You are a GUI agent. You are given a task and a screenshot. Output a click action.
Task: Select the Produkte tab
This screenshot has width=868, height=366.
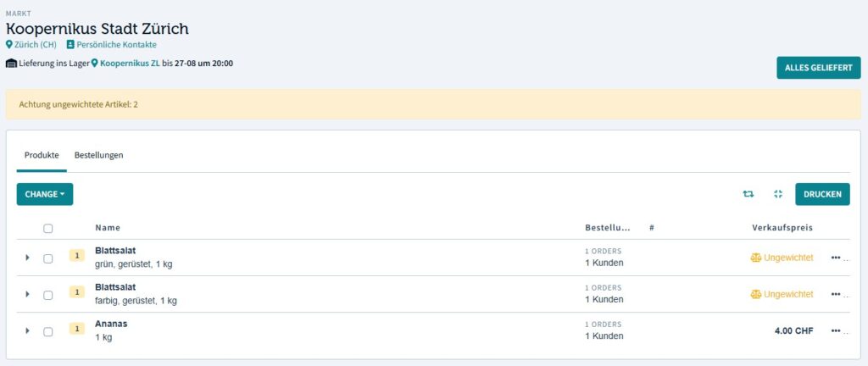point(42,156)
